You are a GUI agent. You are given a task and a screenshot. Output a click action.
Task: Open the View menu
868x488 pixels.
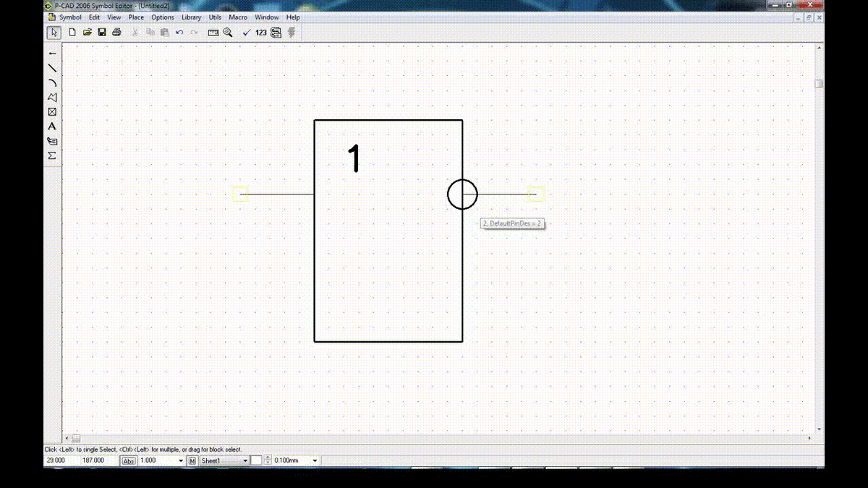point(114,17)
